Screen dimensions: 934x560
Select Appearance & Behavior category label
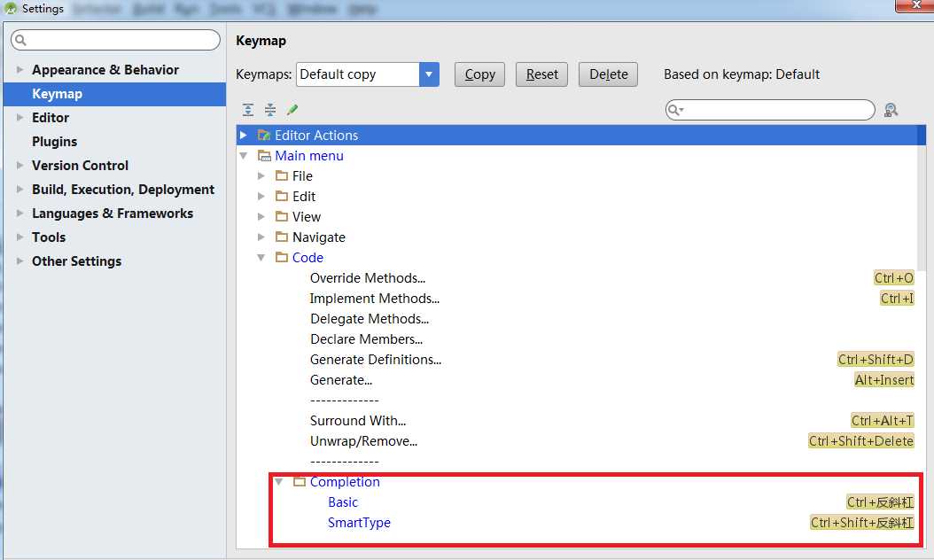pos(105,70)
